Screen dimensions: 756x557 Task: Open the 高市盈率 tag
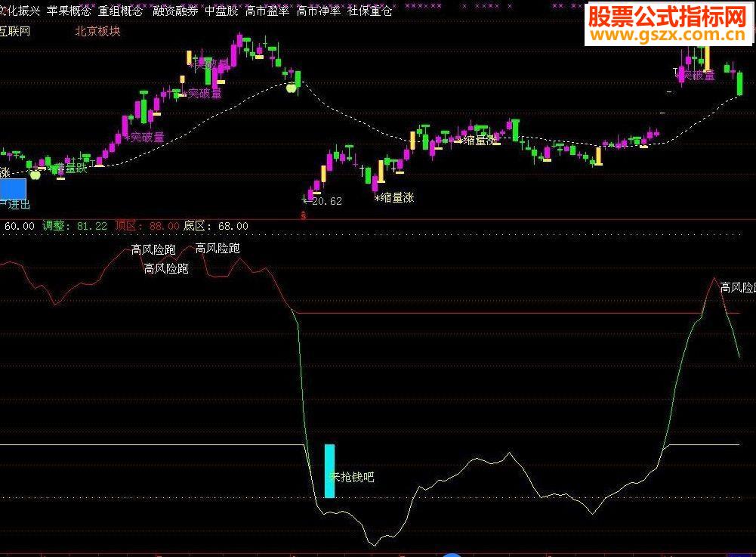pyautogui.click(x=267, y=11)
